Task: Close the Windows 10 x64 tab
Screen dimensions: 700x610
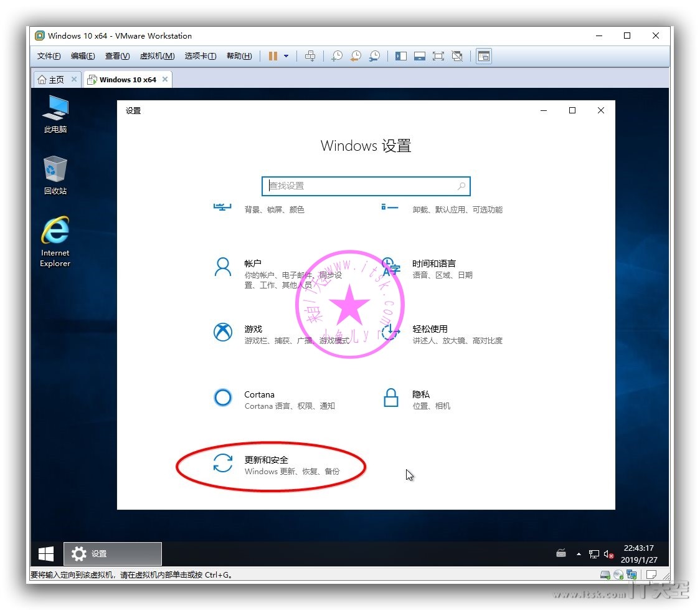Action: tap(165, 80)
